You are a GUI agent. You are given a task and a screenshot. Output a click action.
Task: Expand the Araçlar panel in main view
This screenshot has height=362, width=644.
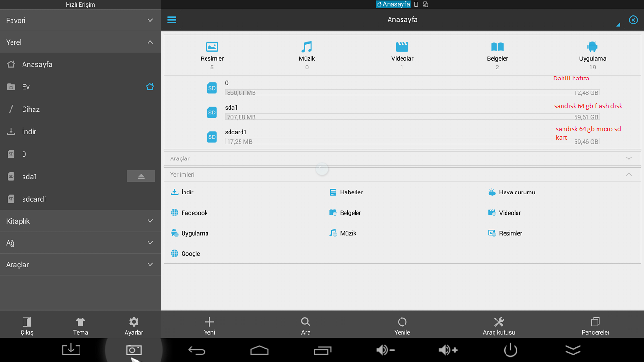[x=402, y=158]
